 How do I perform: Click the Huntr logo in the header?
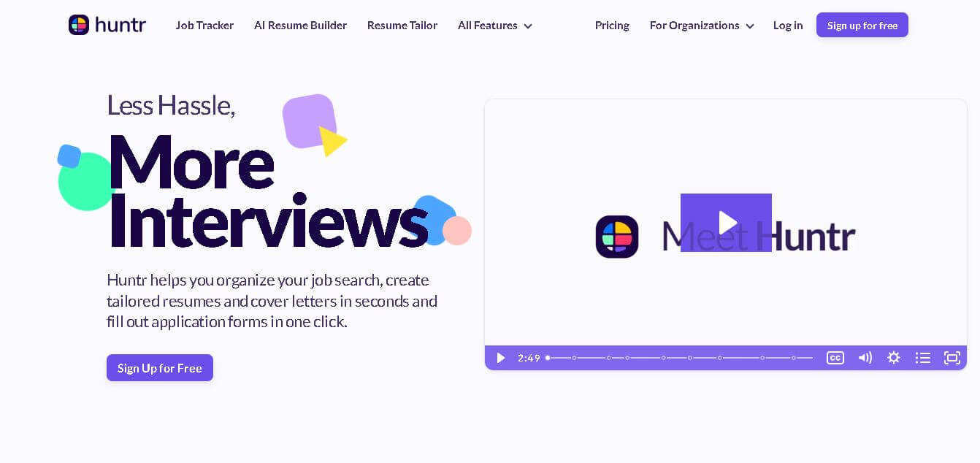(107, 25)
